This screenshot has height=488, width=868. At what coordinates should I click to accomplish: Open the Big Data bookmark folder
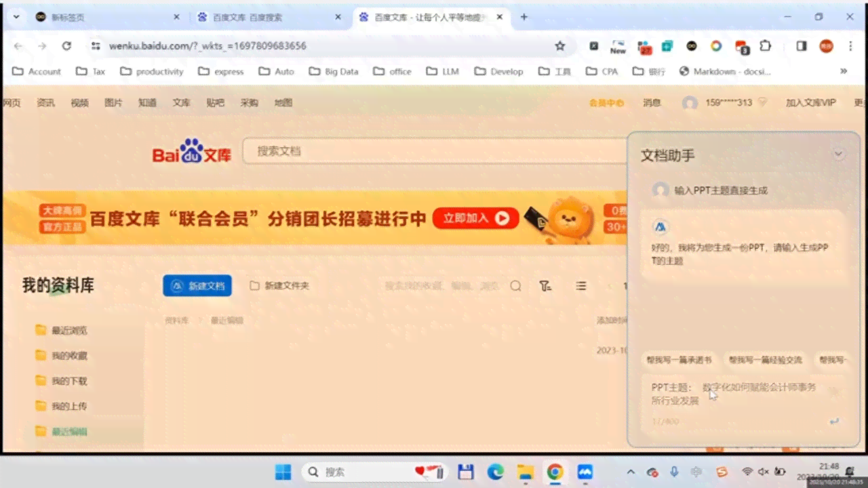(334, 71)
